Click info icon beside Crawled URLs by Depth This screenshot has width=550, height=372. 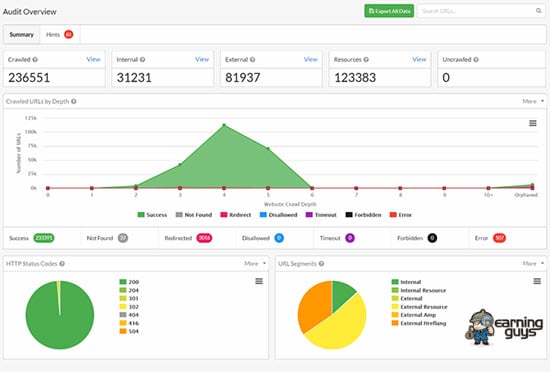click(x=74, y=101)
